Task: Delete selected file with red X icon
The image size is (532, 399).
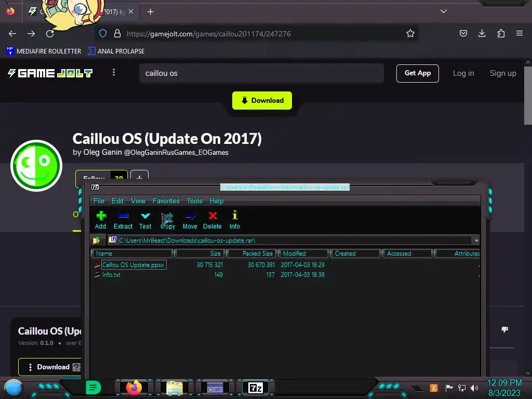Action: (212, 220)
